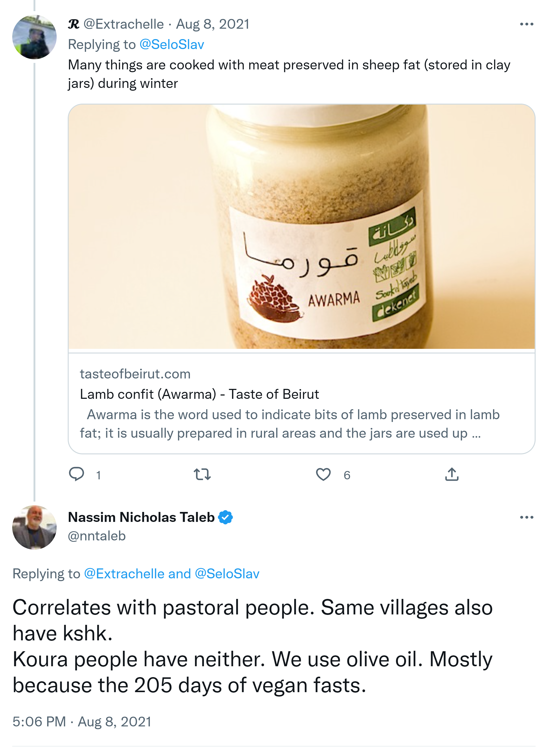
Task: Open the @Extrachelle handle at top
Action: 123,24
